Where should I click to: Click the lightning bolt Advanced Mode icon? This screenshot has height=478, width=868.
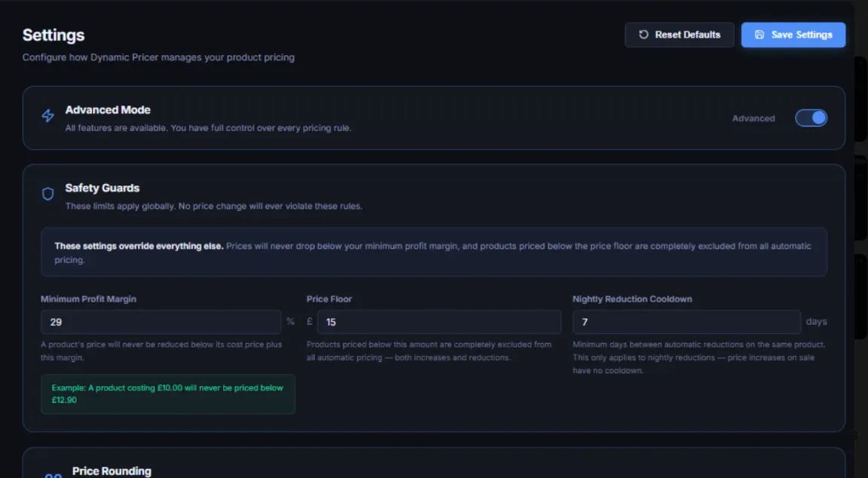tap(48, 115)
